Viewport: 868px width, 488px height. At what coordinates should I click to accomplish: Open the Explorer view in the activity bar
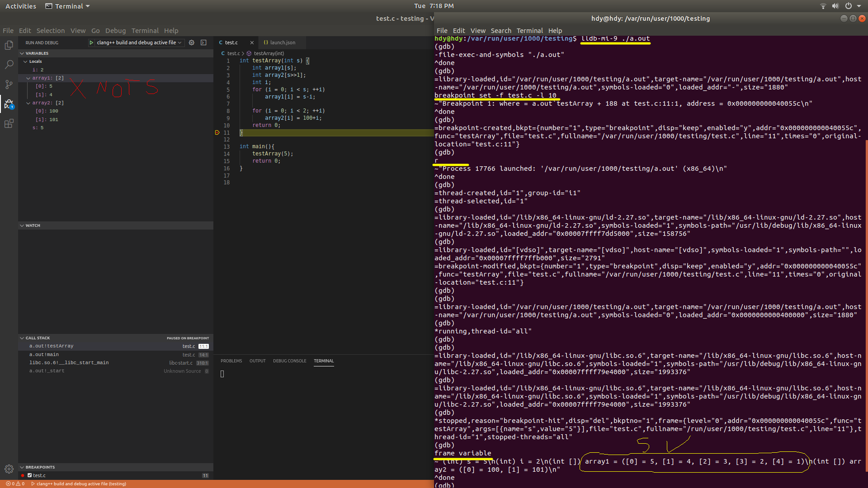point(9,45)
